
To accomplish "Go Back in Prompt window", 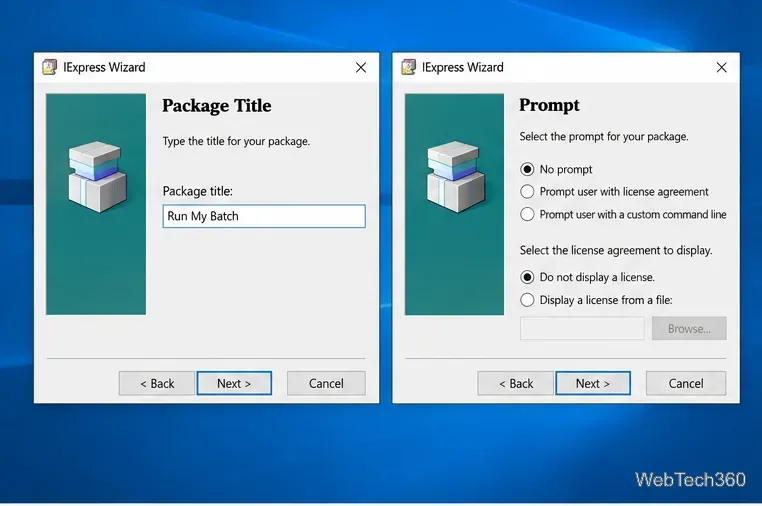I will tap(516, 384).
